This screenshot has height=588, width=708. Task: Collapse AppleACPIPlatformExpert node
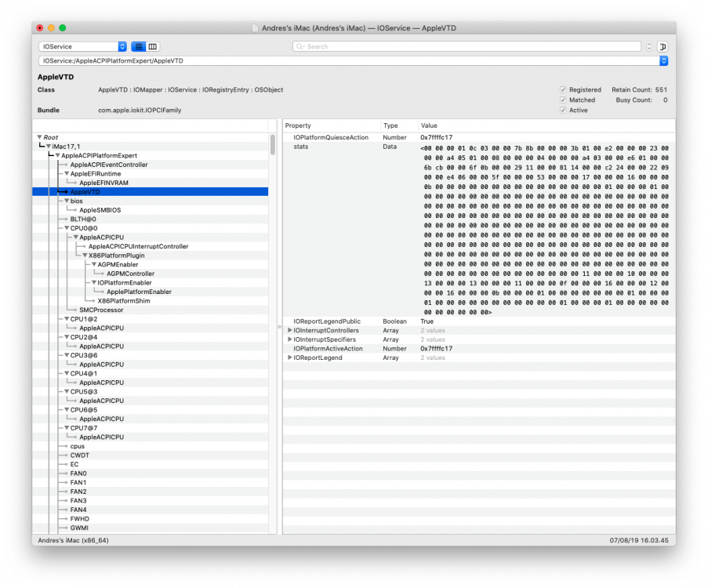tap(58, 155)
